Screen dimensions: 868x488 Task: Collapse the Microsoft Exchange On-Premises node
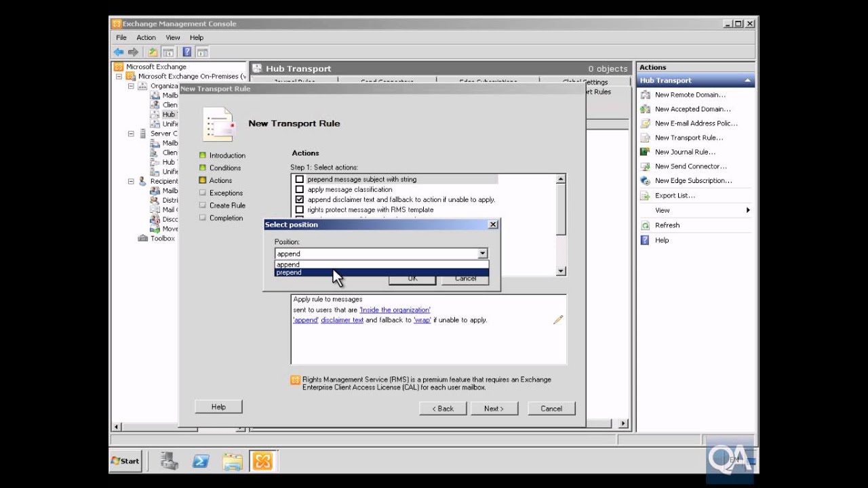click(119, 77)
